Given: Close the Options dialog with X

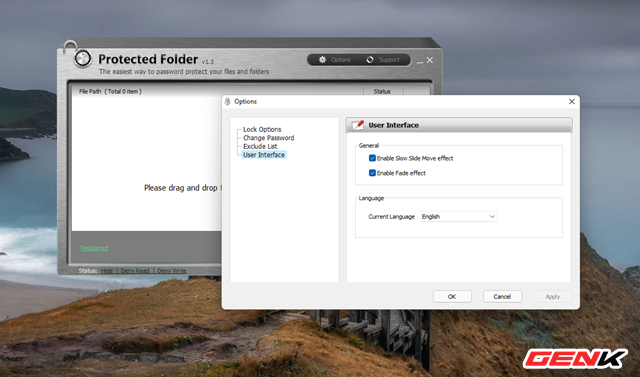Looking at the screenshot, I should pyautogui.click(x=571, y=102).
